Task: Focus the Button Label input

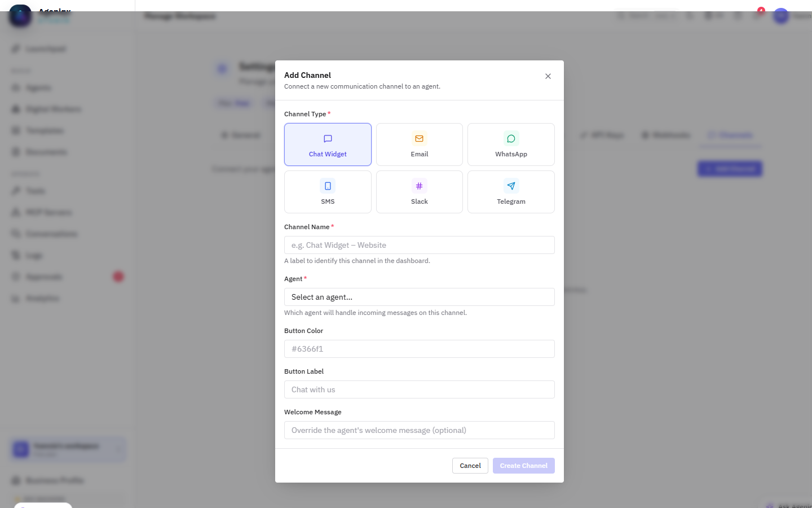Action: 420,389
